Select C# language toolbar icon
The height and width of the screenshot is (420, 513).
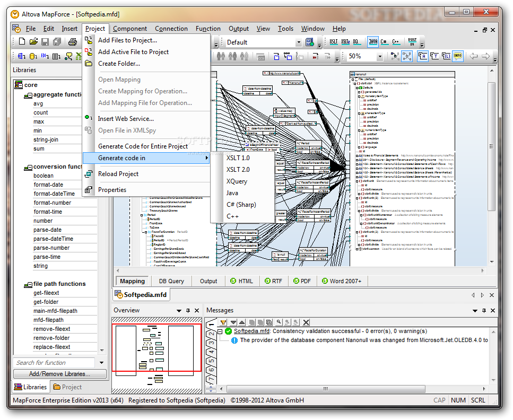coord(384,41)
